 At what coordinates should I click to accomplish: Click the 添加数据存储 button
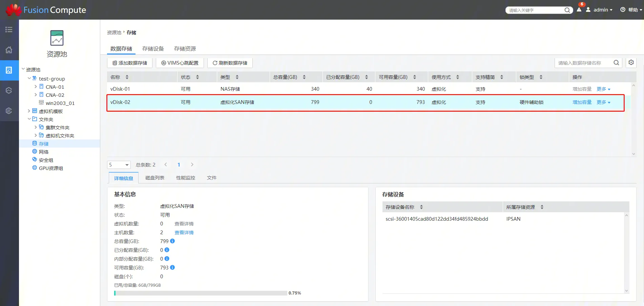pos(130,63)
